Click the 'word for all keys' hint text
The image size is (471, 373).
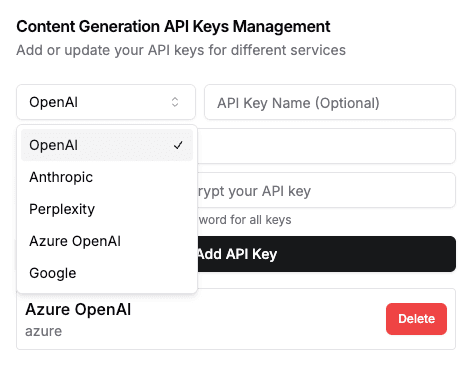click(x=245, y=220)
